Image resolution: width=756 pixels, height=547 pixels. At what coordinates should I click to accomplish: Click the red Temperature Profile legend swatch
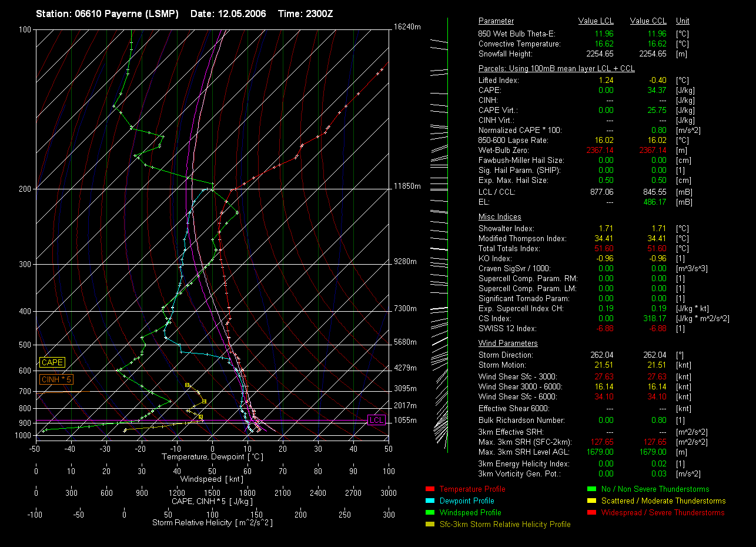[430, 489]
